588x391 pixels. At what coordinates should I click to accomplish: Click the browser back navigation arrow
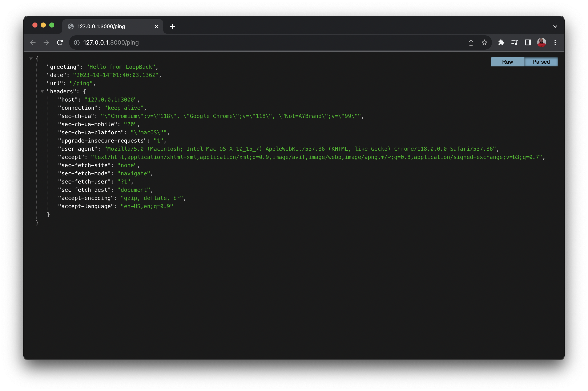(33, 42)
